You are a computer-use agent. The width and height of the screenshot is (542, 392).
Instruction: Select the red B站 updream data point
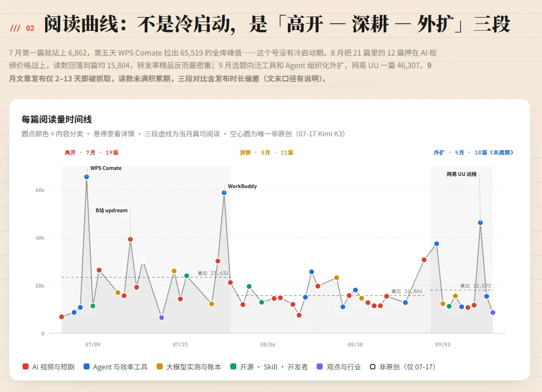click(x=130, y=239)
